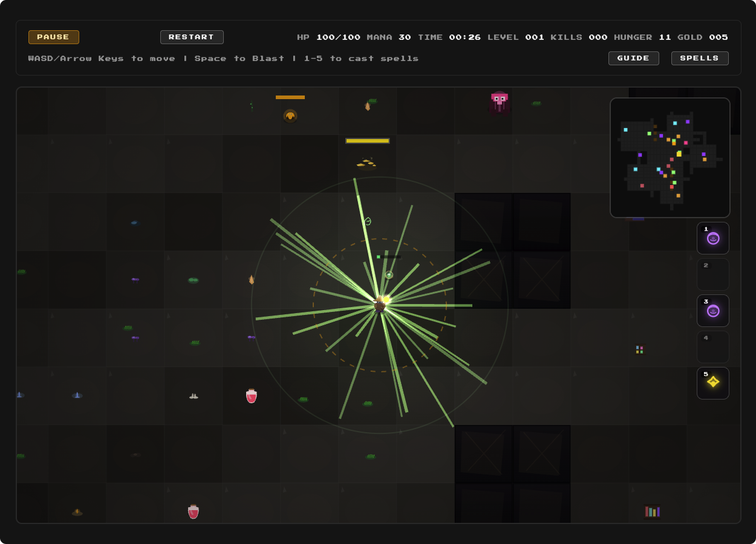Click the multicolored gems item

(639, 349)
